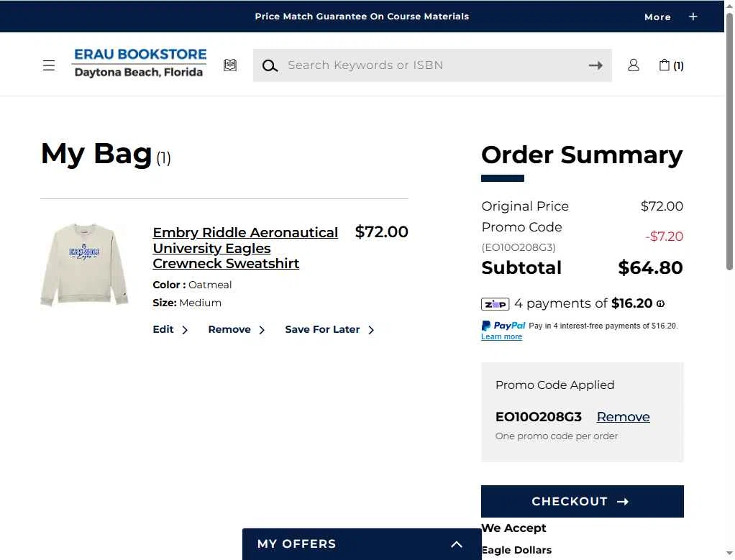Click the ERAU Bookstore logo
The width and height of the screenshot is (735, 560).
click(x=140, y=63)
